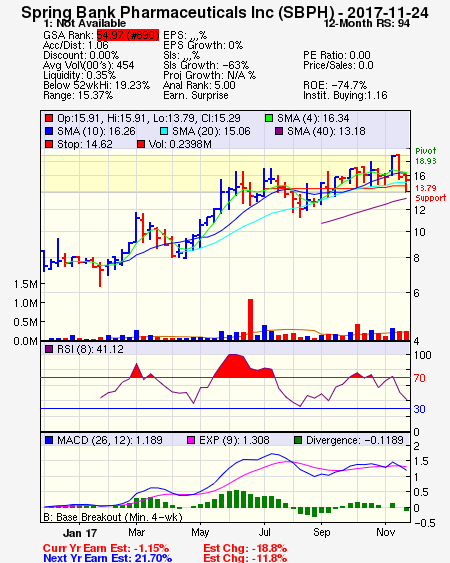Viewport: 450px width, 563px height.
Task: Click the Discount: 0.00% text
Action: tap(81, 55)
